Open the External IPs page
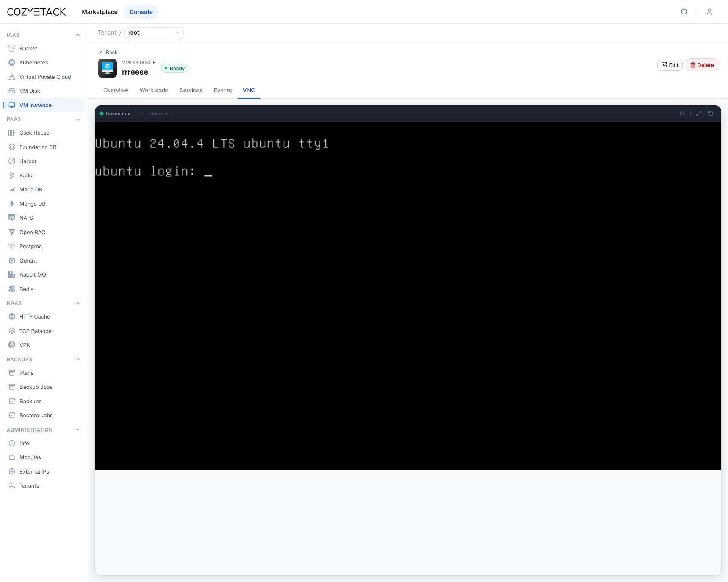728x582 pixels. pos(34,471)
